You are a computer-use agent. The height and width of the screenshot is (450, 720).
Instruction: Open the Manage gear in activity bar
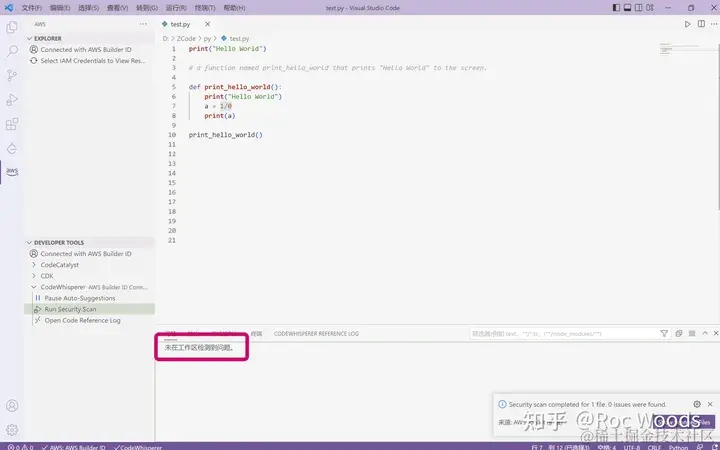click(x=12, y=430)
